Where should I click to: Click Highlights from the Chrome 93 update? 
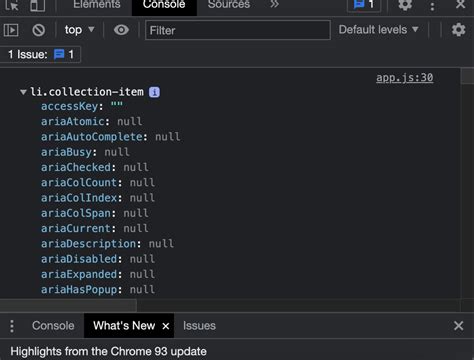coord(108,351)
